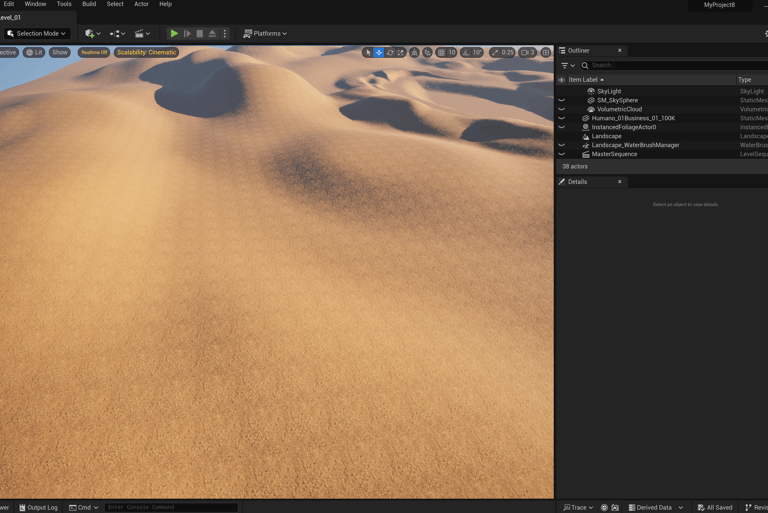The width and height of the screenshot is (768, 513).
Task: Toggle visibility of SM_SkySphere actor
Action: click(x=561, y=100)
